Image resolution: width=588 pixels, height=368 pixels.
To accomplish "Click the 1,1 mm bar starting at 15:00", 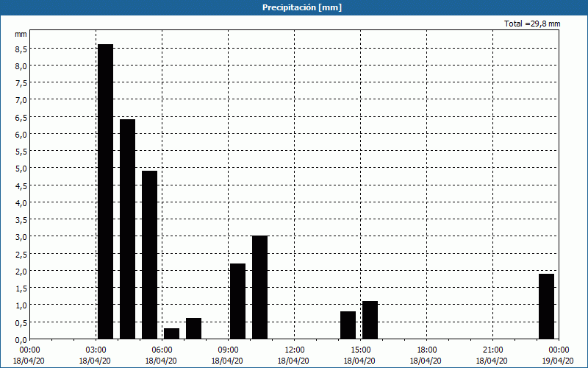I will coord(370,320).
